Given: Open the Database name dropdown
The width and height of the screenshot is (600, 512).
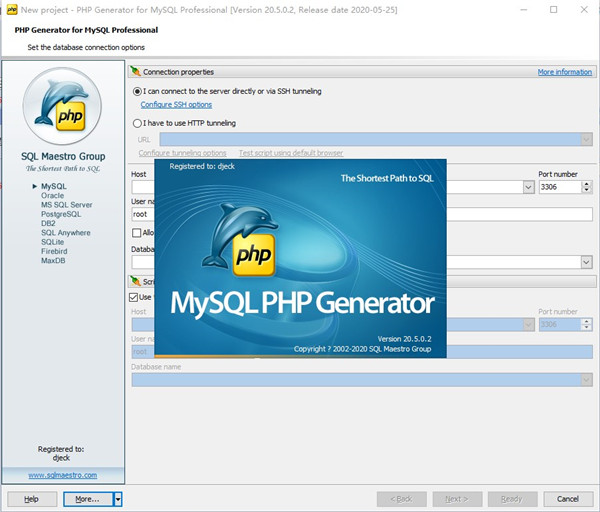Looking at the screenshot, I should (586, 262).
